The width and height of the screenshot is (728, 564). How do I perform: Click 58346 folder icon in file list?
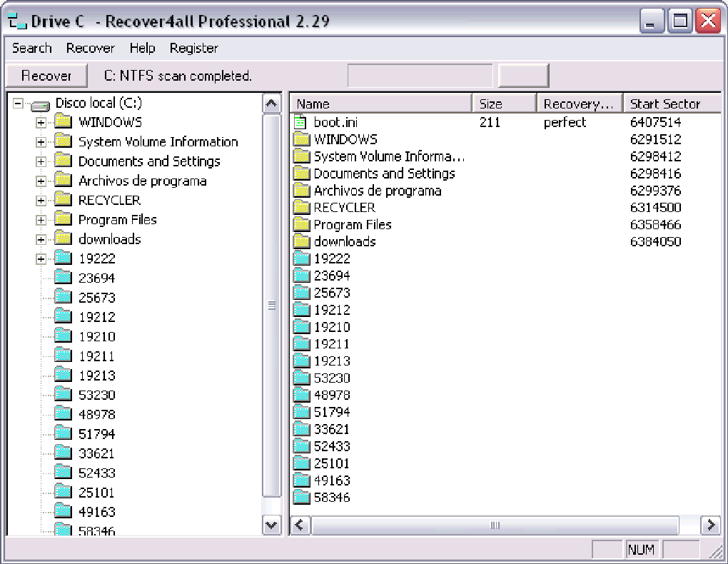pos(302,498)
